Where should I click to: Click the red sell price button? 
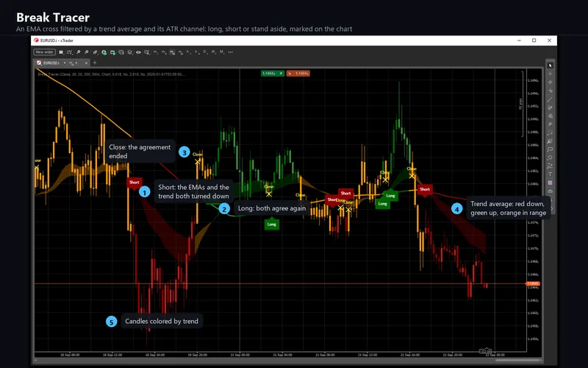click(298, 73)
